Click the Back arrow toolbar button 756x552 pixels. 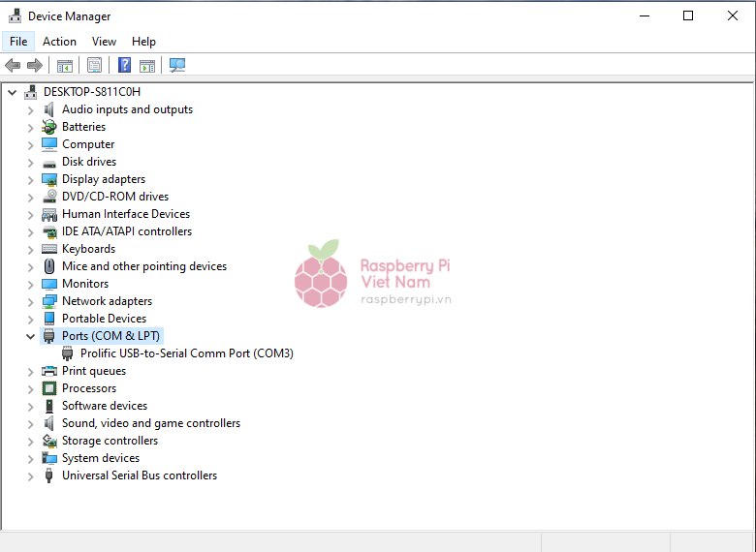[x=13, y=65]
